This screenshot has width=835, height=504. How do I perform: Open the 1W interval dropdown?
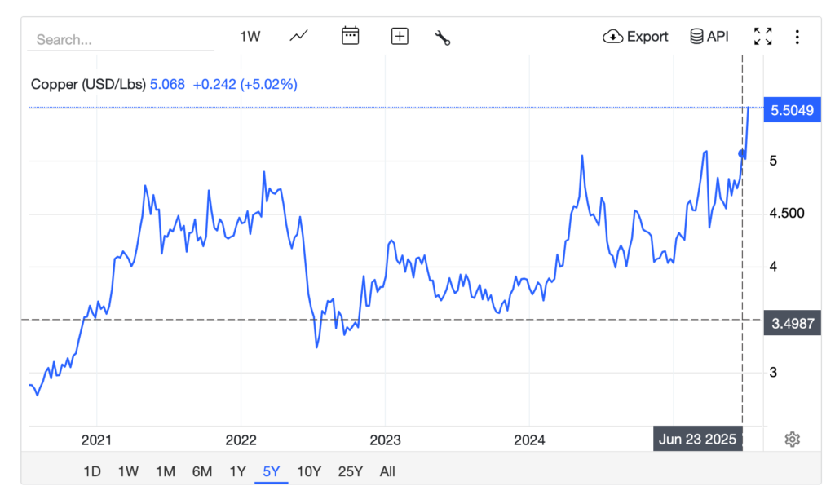pyautogui.click(x=250, y=37)
